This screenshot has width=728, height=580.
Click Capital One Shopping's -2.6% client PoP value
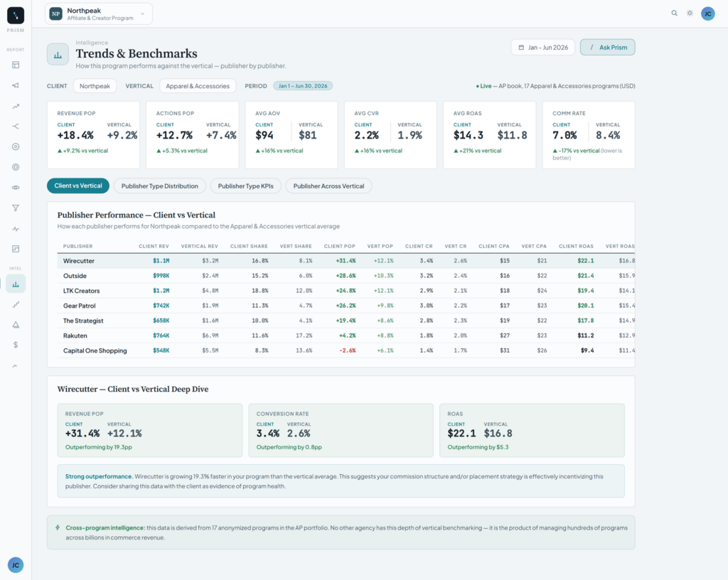click(x=347, y=350)
